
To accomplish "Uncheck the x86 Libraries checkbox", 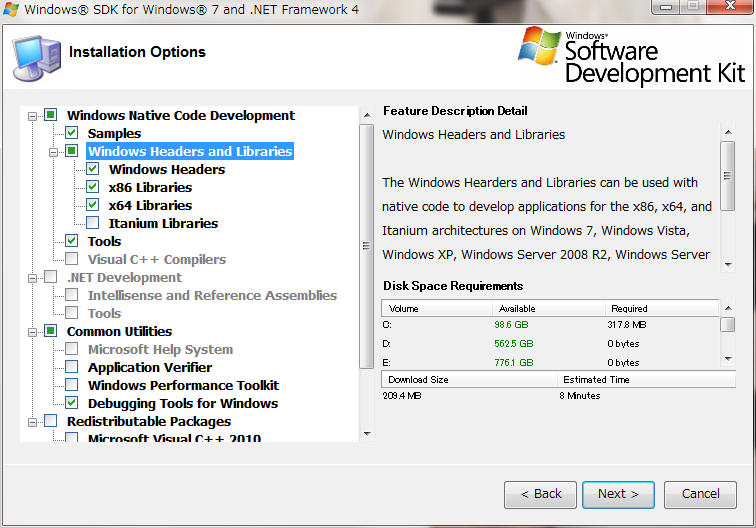I will click(x=93, y=187).
